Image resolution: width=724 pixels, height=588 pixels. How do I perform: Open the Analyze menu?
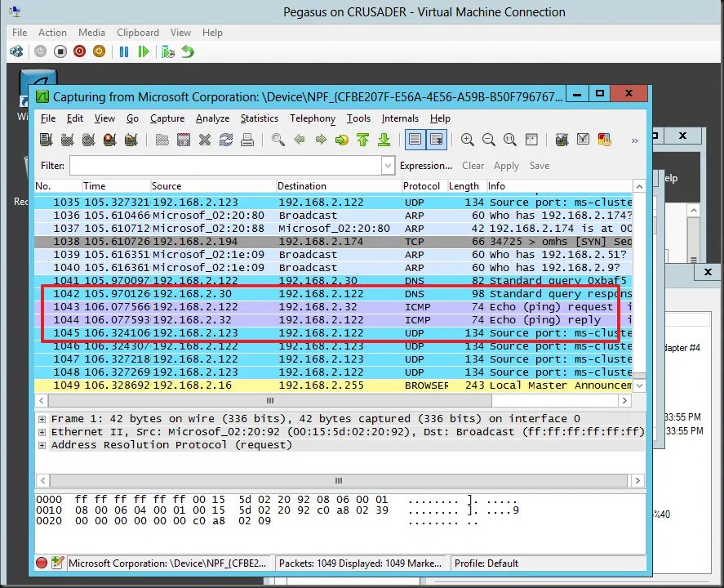tap(212, 118)
